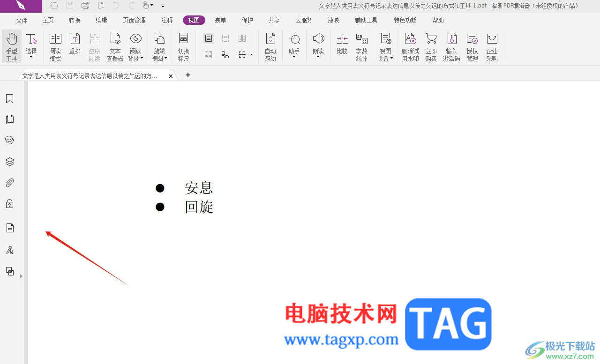
Task: Click 输入激活码 enter activation code
Action: 452,46
